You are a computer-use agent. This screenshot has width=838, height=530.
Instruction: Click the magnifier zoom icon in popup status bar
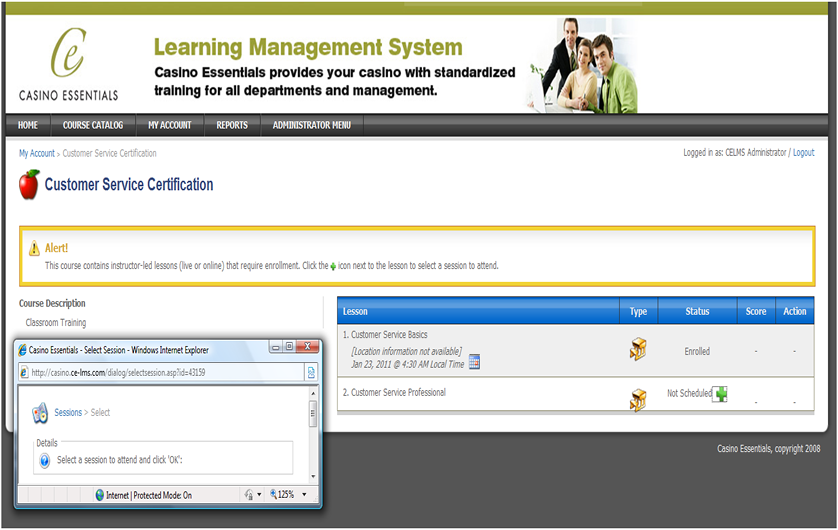[273, 494]
